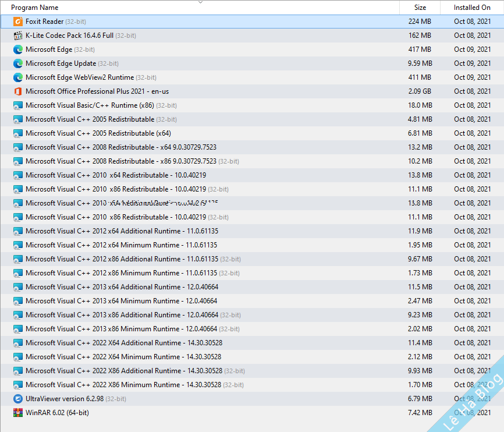Click the Foxit Reader orange icon
504x432 pixels.
click(x=18, y=22)
